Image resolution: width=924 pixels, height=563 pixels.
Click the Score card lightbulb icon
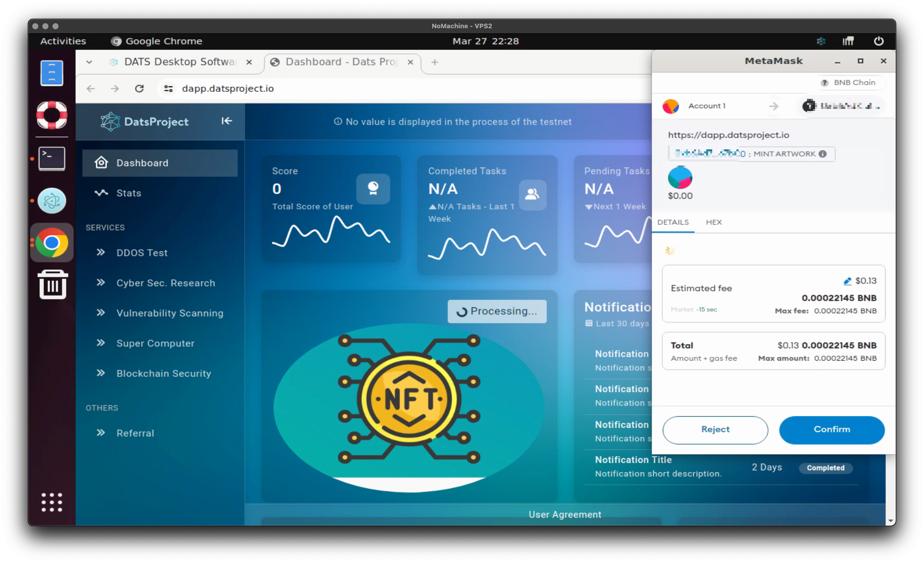[373, 188]
